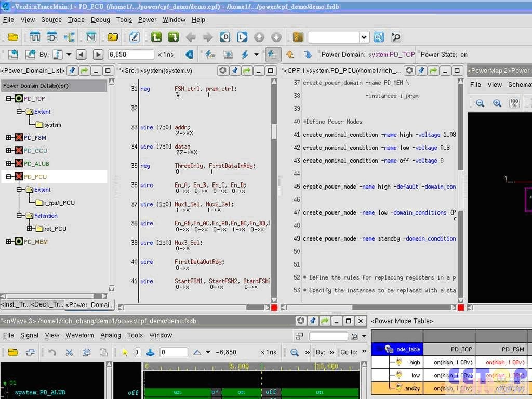Open the Trace menu

pyautogui.click(x=76, y=20)
